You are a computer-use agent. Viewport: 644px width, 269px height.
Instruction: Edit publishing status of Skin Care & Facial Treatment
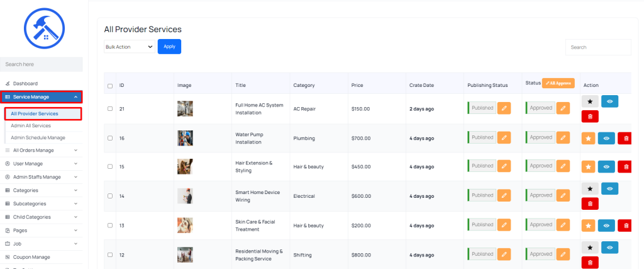coord(504,225)
